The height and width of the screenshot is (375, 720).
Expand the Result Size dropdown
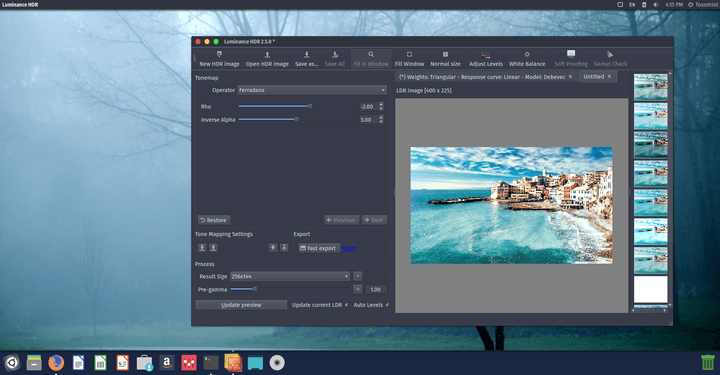coord(290,276)
